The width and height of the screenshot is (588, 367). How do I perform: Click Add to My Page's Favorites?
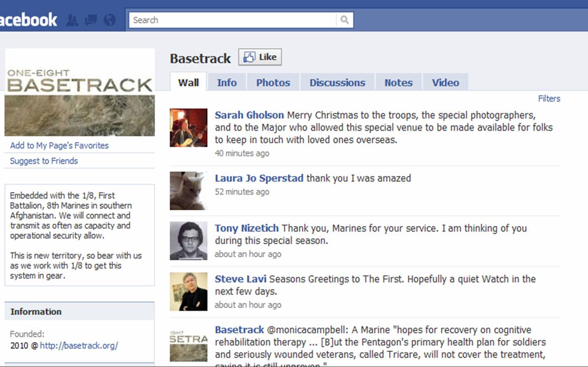[59, 146]
